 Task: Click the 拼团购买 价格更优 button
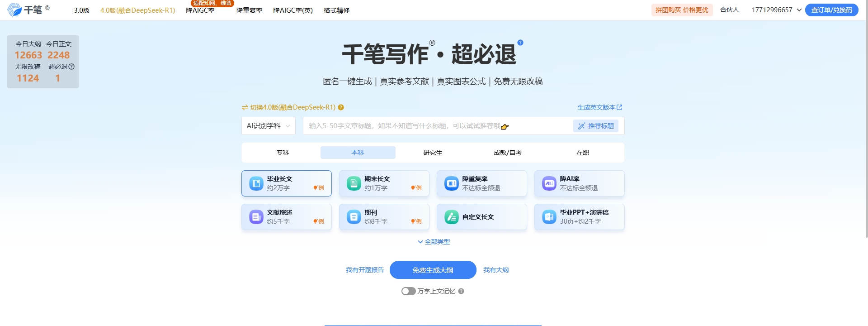click(682, 10)
